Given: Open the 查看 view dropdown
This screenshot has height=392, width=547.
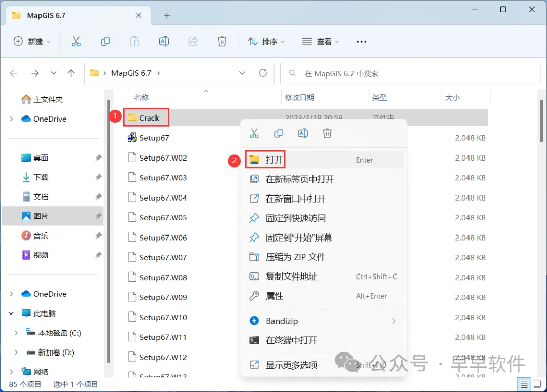Looking at the screenshot, I should 321,42.
